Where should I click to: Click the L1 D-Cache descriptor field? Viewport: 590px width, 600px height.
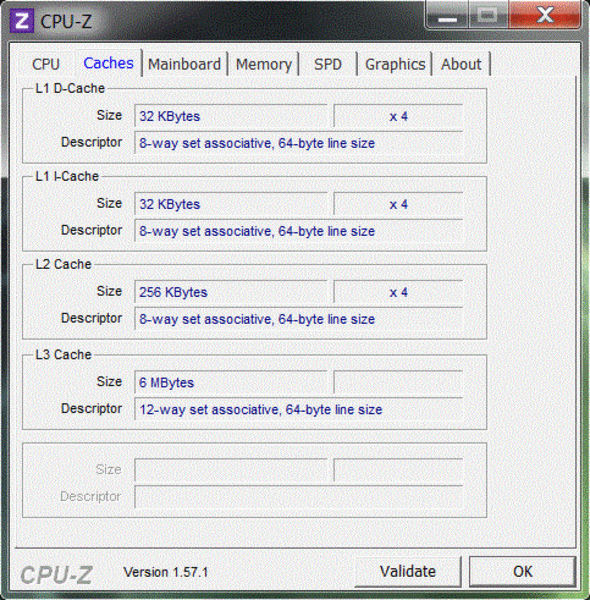(x=298, y=143)
